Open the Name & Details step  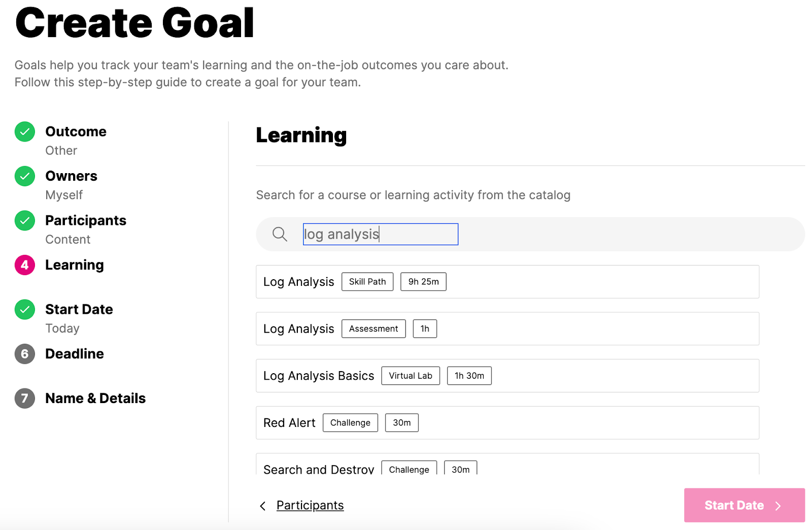tap(95, 399)
